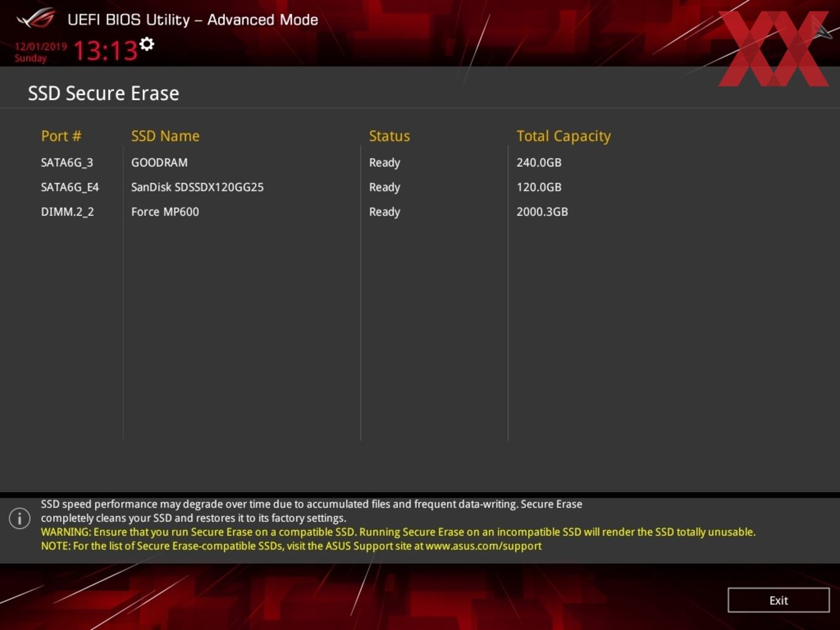
Task: Click the settings gear next to clock
Action: coord(147,44)
